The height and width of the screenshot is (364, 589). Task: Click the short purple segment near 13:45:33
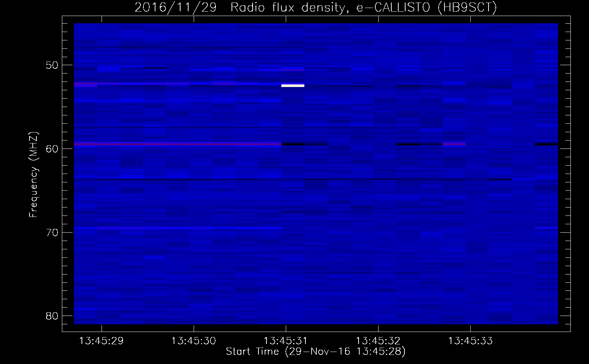tap(454, 144)
